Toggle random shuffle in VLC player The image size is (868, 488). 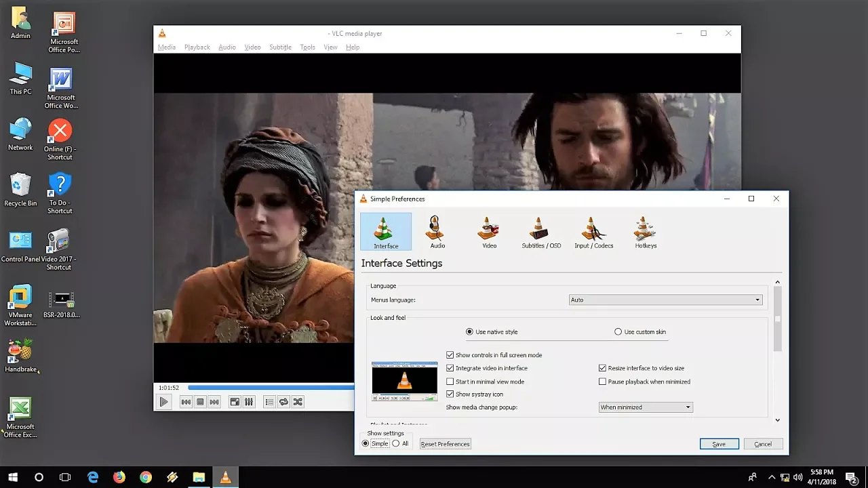click(298, 402)
